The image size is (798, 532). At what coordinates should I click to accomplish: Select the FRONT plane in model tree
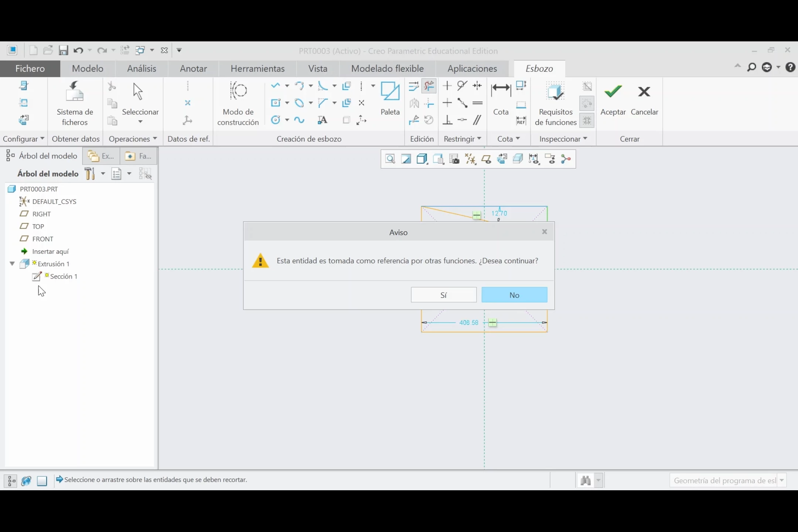pyautogui.click(x=42, y=239)
